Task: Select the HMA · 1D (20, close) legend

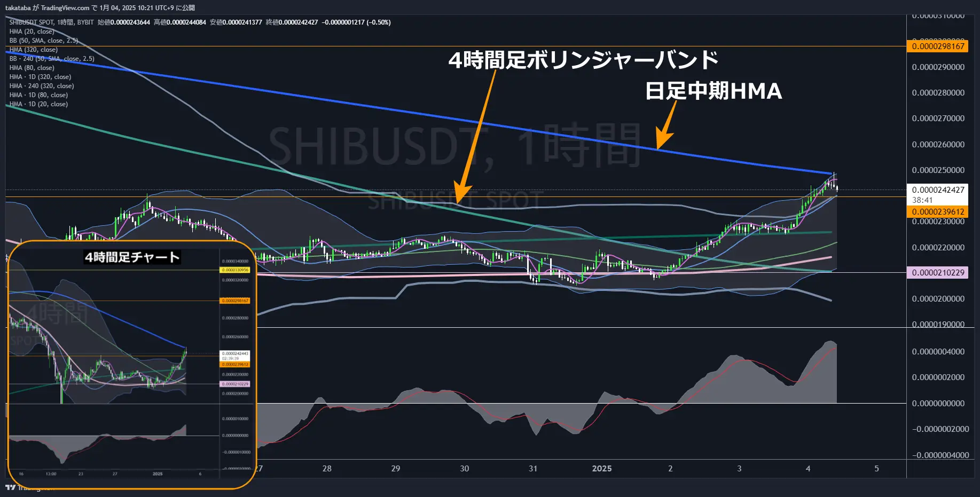Action: pos(38,104)
